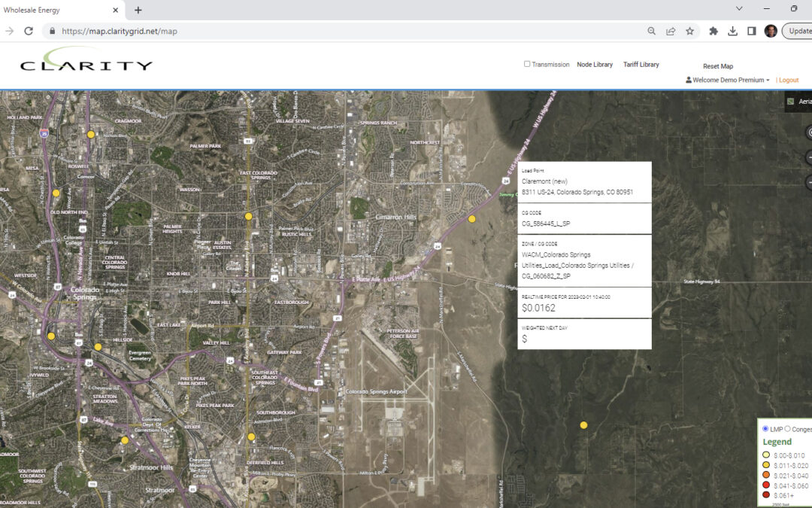
Task: Open the Aerial map style selector
Action: pyautogui.click(x=798, y=102)
